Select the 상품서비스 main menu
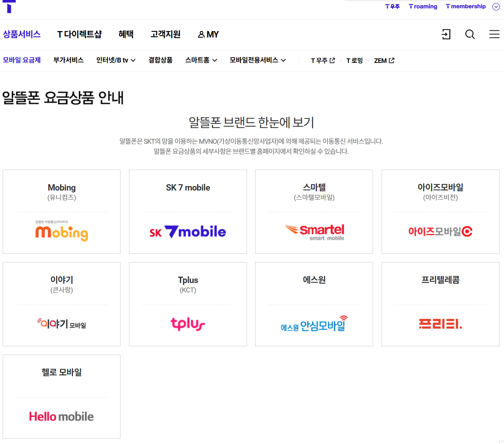 pyautogui.click(x=22, y=34)
